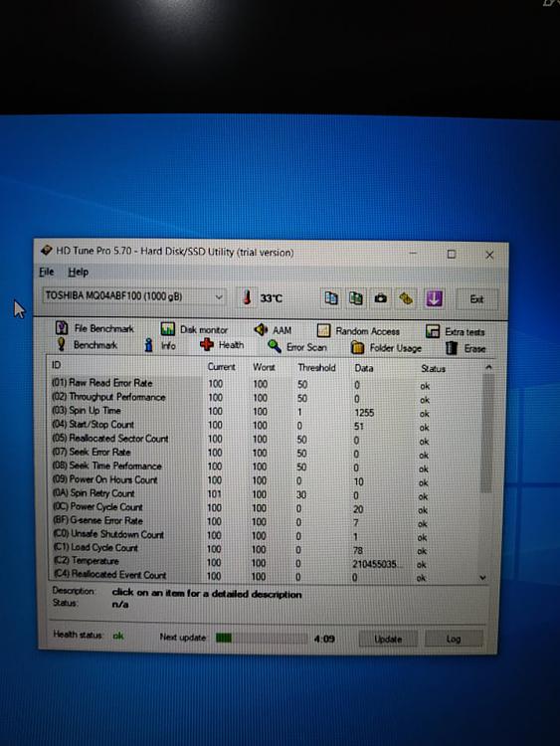The height and width of the screenshot is (746, 560).
Task: Switch to the Folder Usage tab
Action: pos(386,348)
